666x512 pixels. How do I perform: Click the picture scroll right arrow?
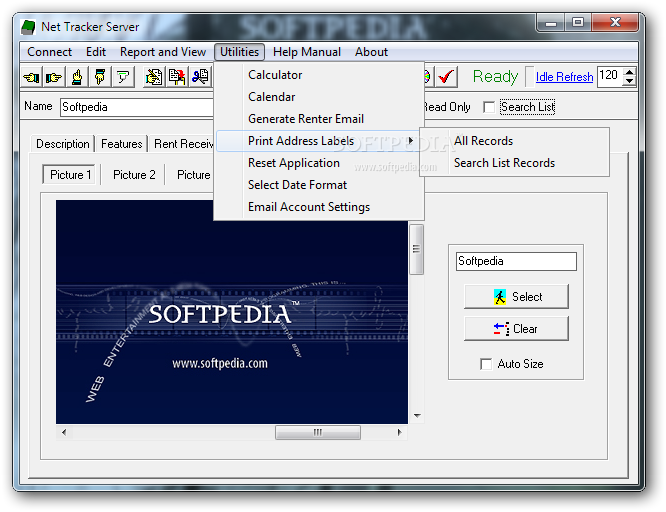point(399,433)
